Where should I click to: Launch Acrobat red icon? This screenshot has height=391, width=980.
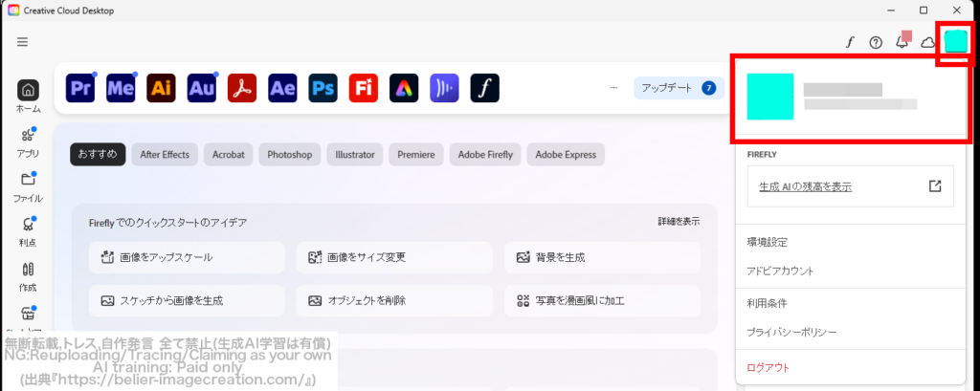point(242,88)
